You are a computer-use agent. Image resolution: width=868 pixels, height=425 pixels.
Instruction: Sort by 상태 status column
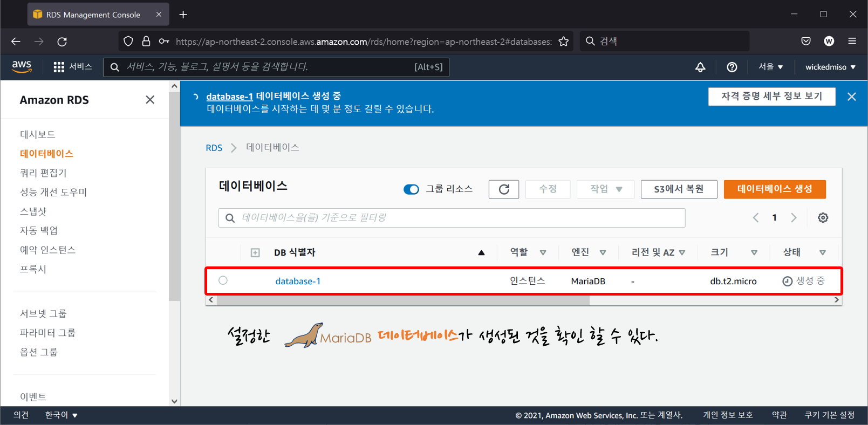pos(823,252)
